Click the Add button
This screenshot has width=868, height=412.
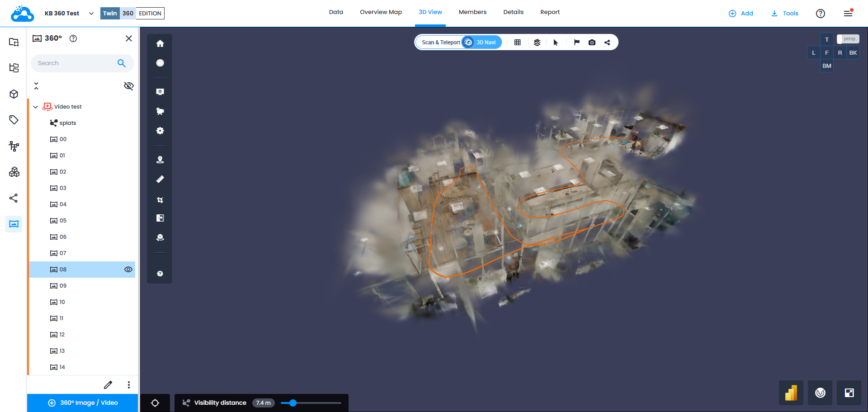[x=741, y=14]
